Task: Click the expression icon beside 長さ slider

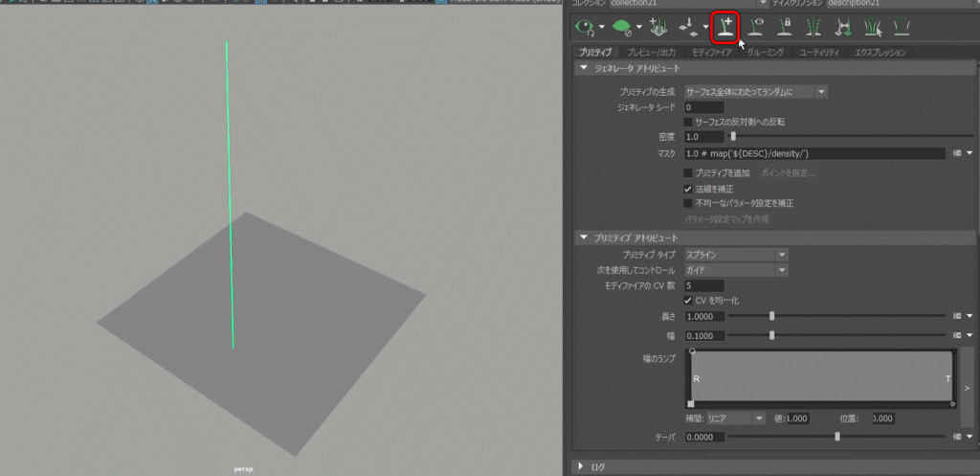Action: [957, 315]
